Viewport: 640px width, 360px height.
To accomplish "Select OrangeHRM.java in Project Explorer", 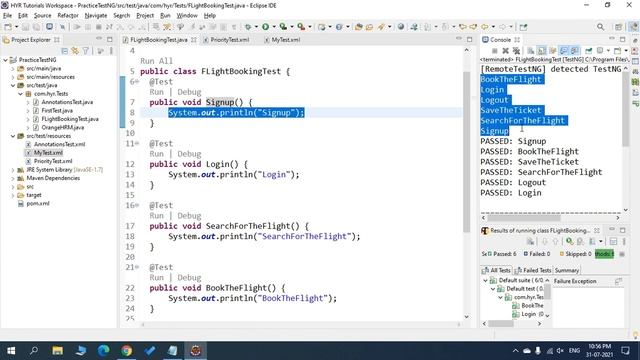I will pos(62,127).
